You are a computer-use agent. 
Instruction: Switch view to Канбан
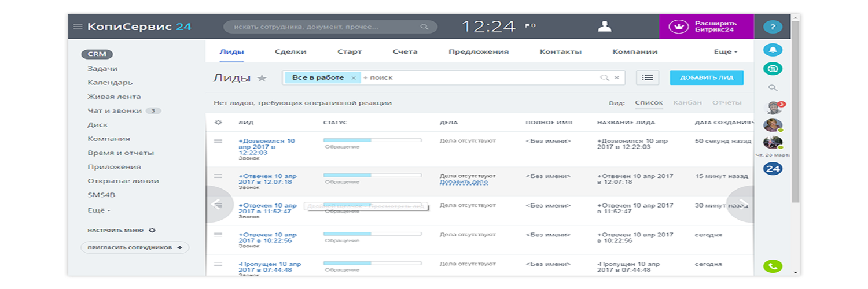pyautogui.click(x=687, y=102)
